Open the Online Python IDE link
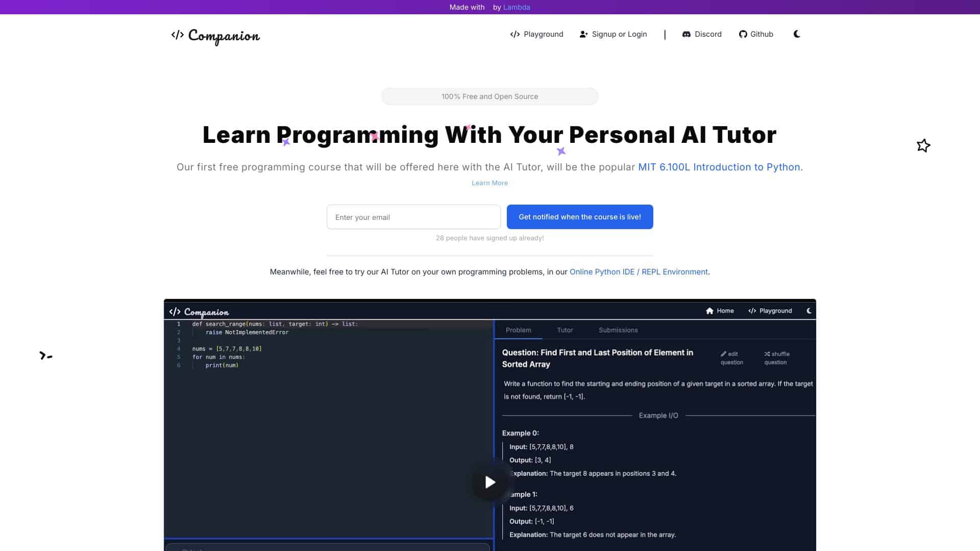The image size is (980, 551). tap(639, 271)
